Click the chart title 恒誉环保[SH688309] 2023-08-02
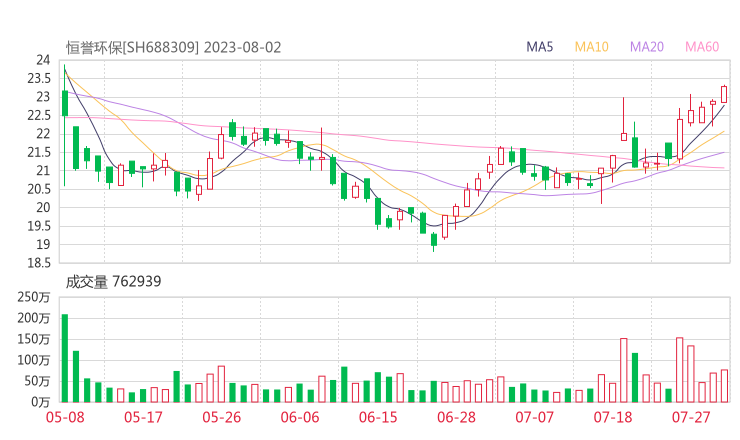This screenshot has width=740, height=440. click(x=173, y=48)
